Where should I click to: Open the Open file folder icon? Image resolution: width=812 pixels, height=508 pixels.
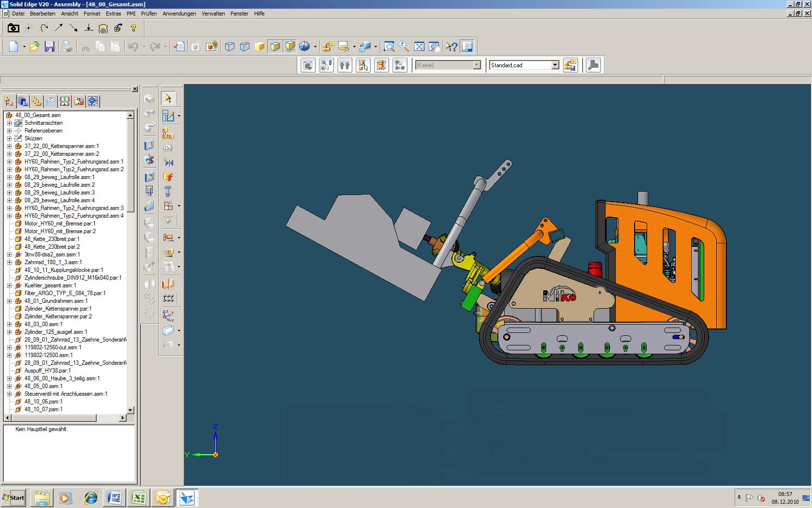(x=34, y=46)
